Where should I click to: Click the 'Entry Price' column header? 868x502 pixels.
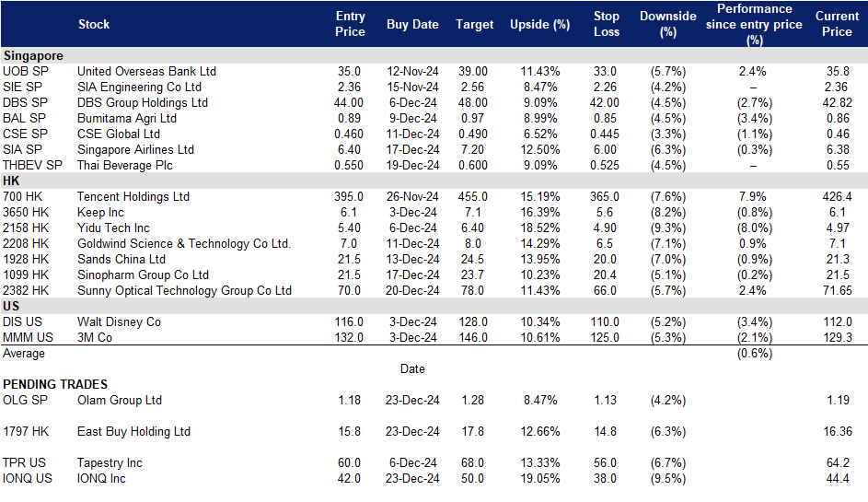350,24
